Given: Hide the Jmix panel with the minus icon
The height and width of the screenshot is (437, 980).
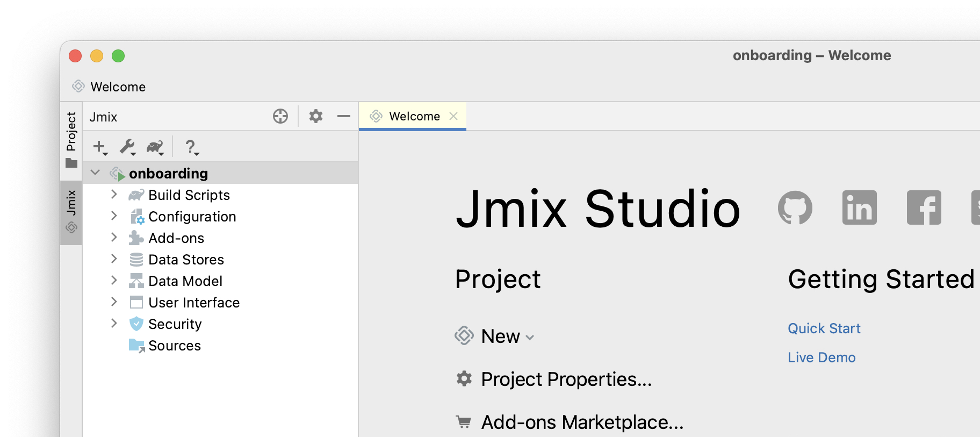Looking at the screenshot, I should click(x=344, y=116).
